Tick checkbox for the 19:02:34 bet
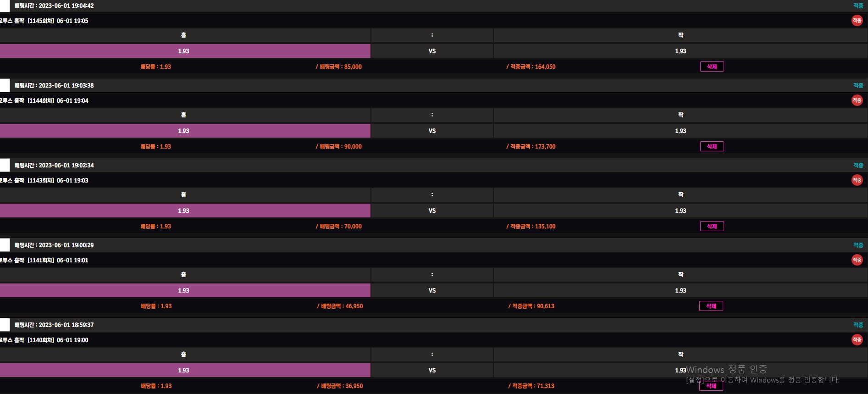 click(x=5, y=165)
